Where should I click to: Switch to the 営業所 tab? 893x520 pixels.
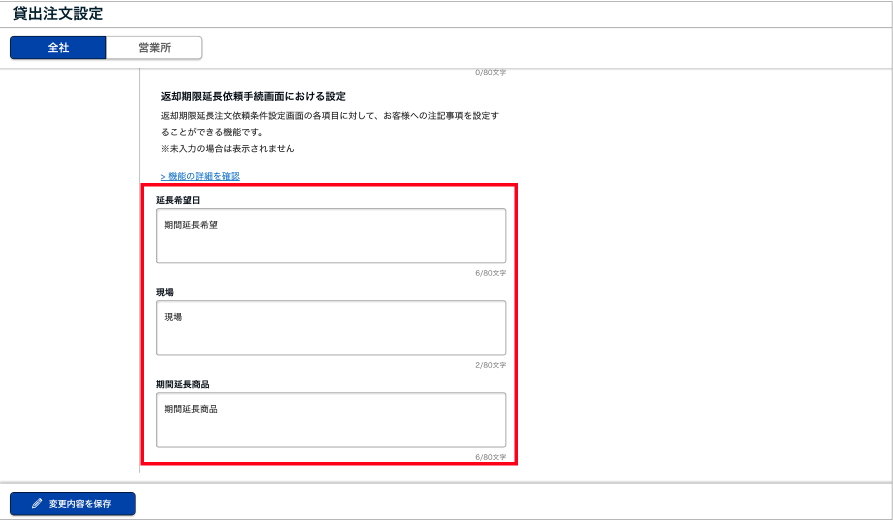click(x=154, y=48)
